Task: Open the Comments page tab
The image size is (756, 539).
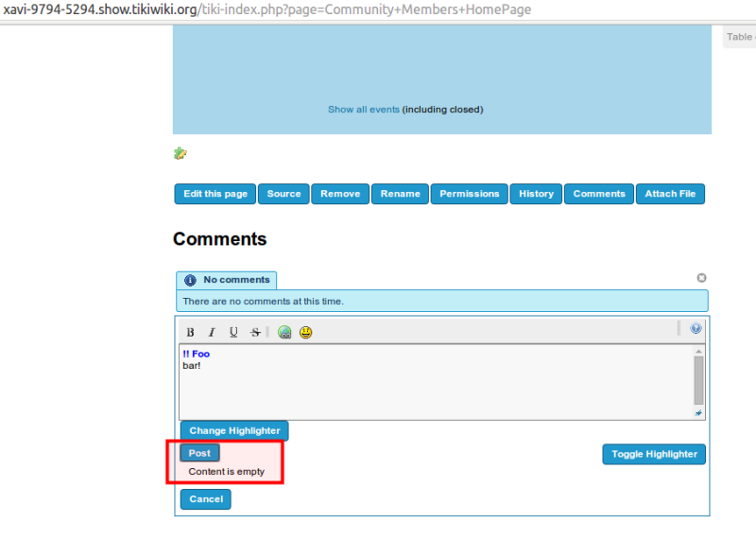Action: click(599, 194)
